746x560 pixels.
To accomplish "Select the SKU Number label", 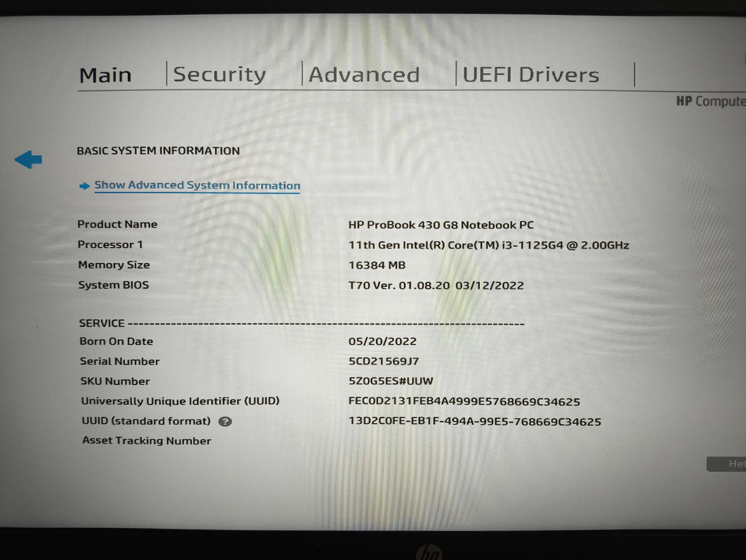I will 115,381.
